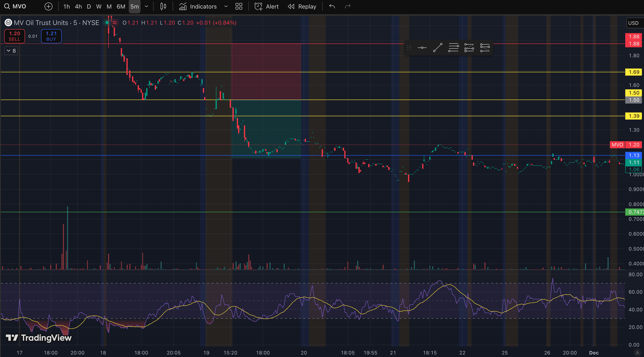Viewport: 644px width, 357px height.
Task: Click the green market status dot
Action: [107, 23]
